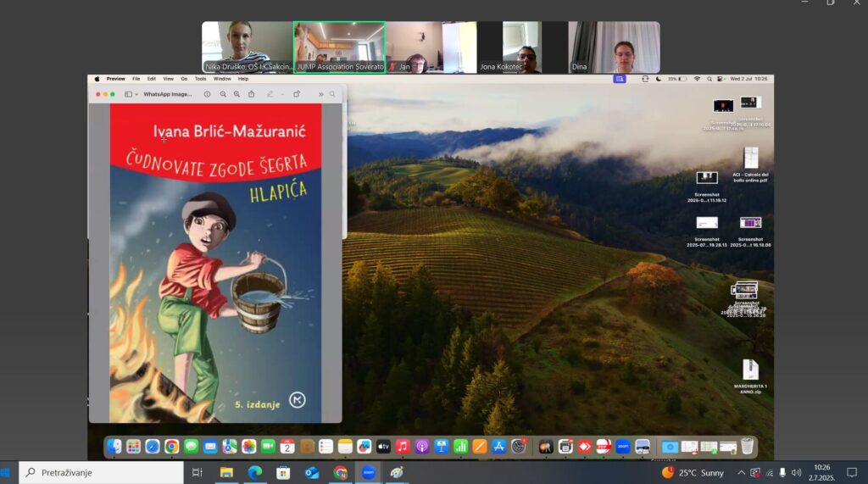Click the book cover image in Preview

[x=215, y=263]
